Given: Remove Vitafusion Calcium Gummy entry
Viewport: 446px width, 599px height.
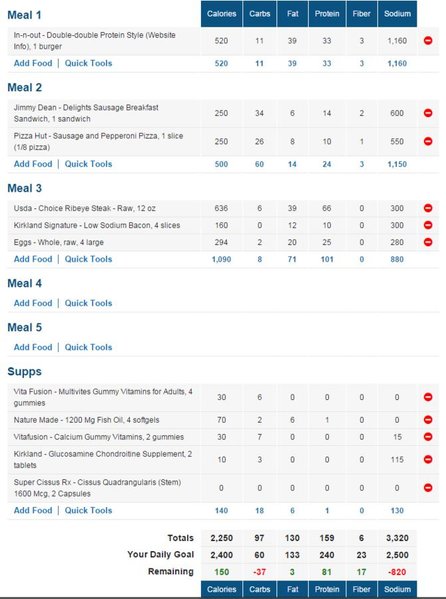Looking at the screenshot, I should click(x=428, y=437).
